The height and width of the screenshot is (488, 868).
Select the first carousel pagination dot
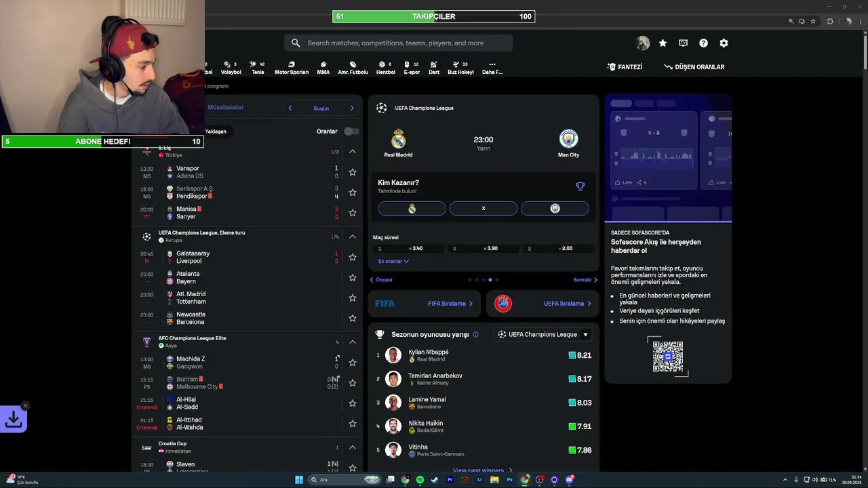tap(469, 280)
